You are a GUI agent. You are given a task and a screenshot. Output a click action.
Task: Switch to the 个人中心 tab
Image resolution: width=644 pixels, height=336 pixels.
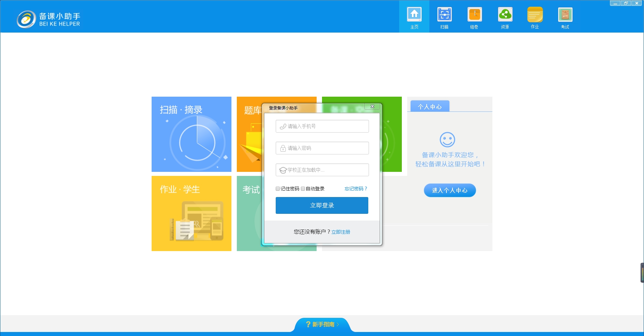click(430, 106)
